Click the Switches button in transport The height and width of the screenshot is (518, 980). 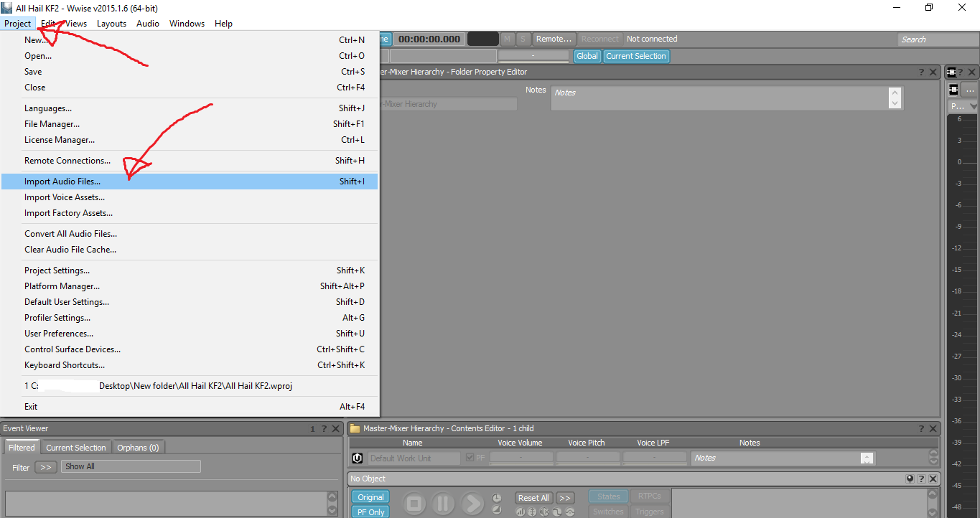609,512
